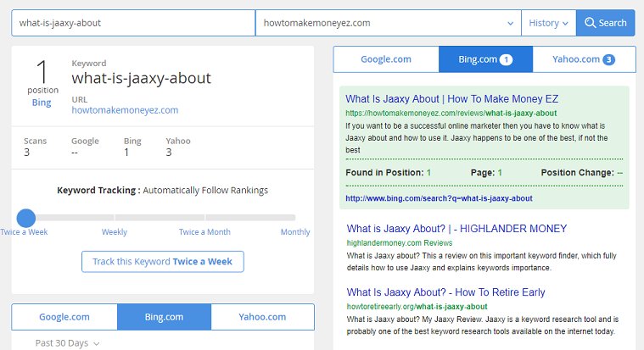Open the HIGHLANDER MONEY result title
The height and width of the screenshot is (350, 644).
pos(456,229)
